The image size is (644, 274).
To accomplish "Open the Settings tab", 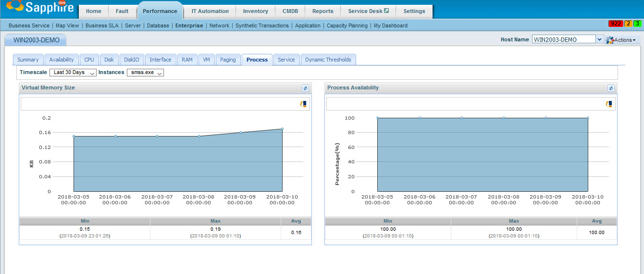I will pos(414,11).
